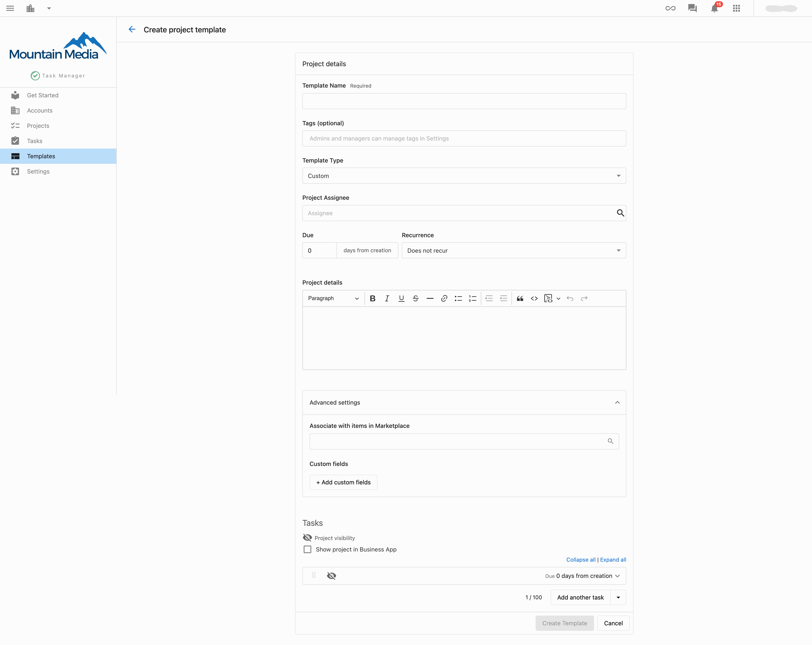Viewport: 812px width, 645px height.
Task: Expand the business selector dropdown arrow
Action: click(49, 8)
